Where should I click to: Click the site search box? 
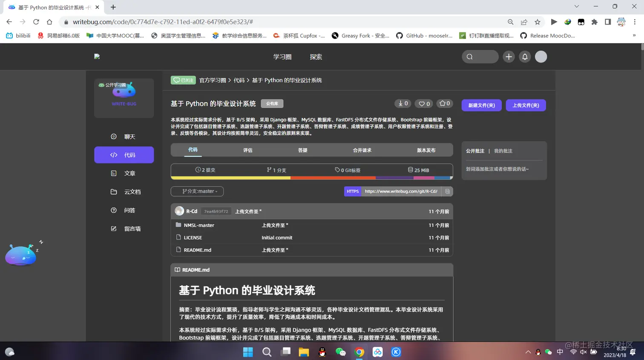click(x=480, y=57)
